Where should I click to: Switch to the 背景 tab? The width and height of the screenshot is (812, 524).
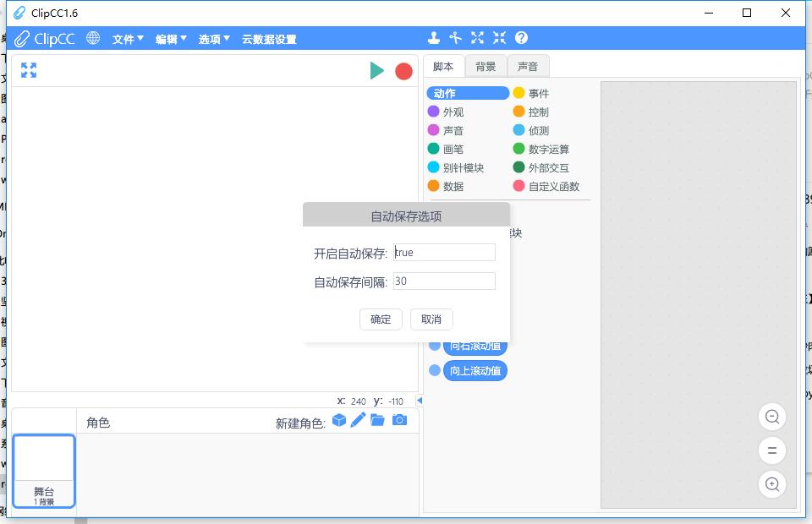[x=486, y=67]
